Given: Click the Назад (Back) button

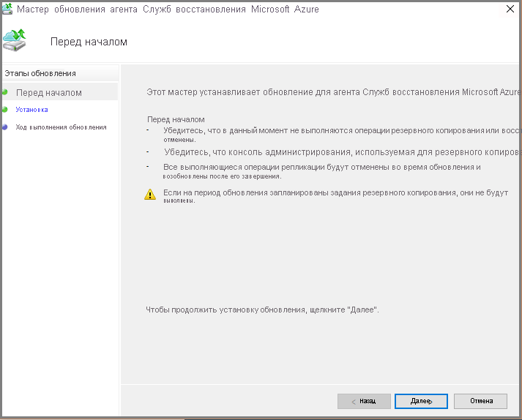Looking at the screenshot, I should click(x=364, y=401).
